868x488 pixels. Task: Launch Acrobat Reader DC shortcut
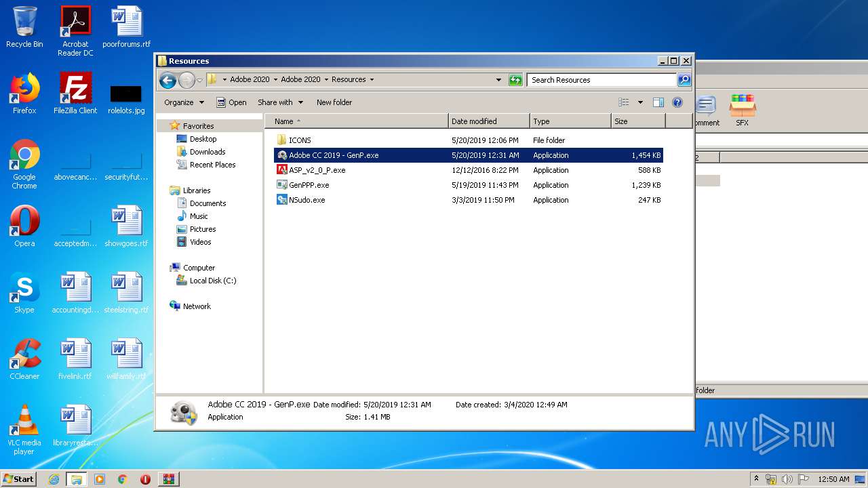point(75,30)
